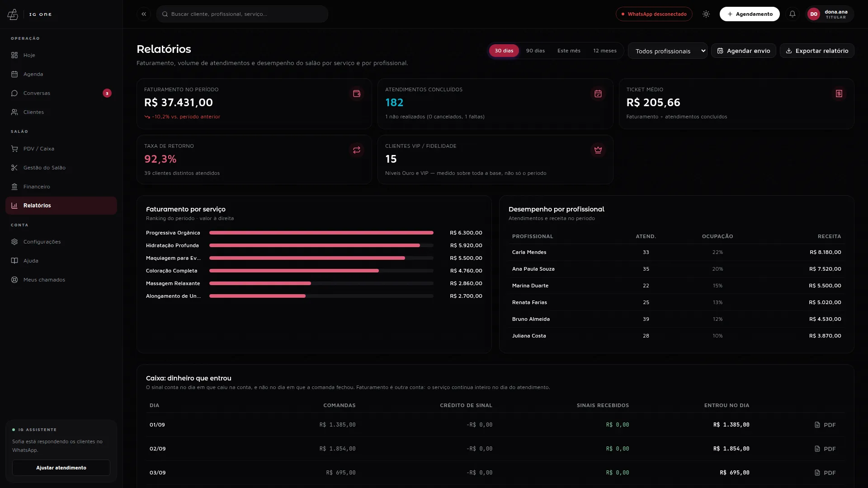Screen dimensions: 868x488
Task: Download PDF for day 03/09
Action: tap(825, 473)
